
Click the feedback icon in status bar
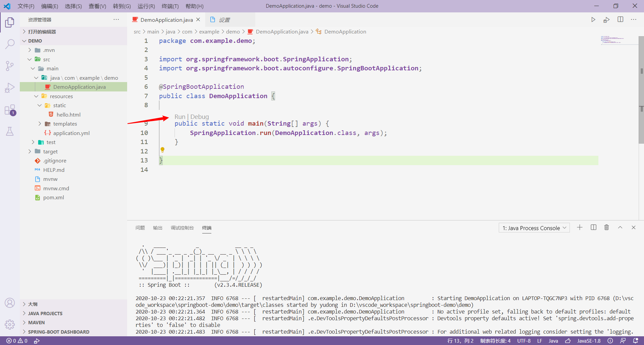pos(623,341)
